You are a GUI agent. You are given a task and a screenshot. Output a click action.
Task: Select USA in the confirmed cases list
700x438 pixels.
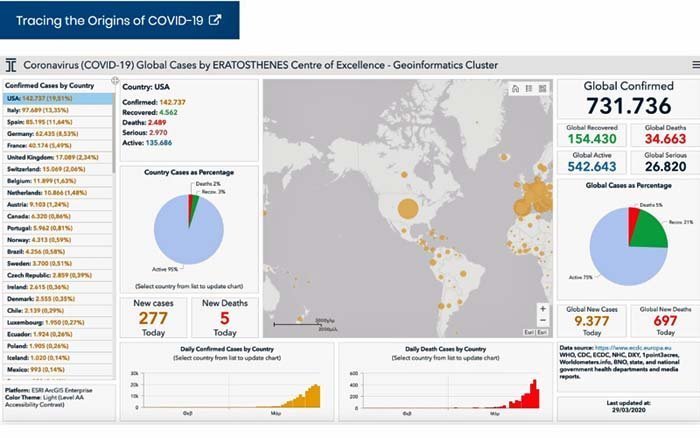[x=58, y=98]
